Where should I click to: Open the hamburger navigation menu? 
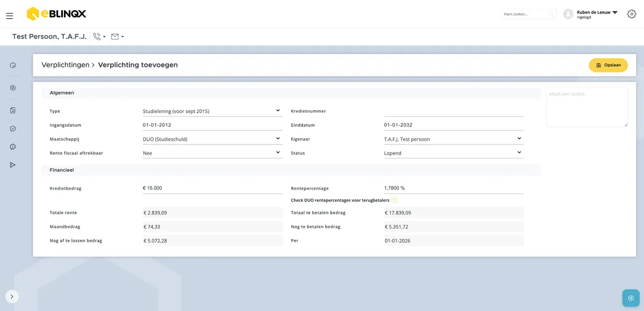[10, 16]
